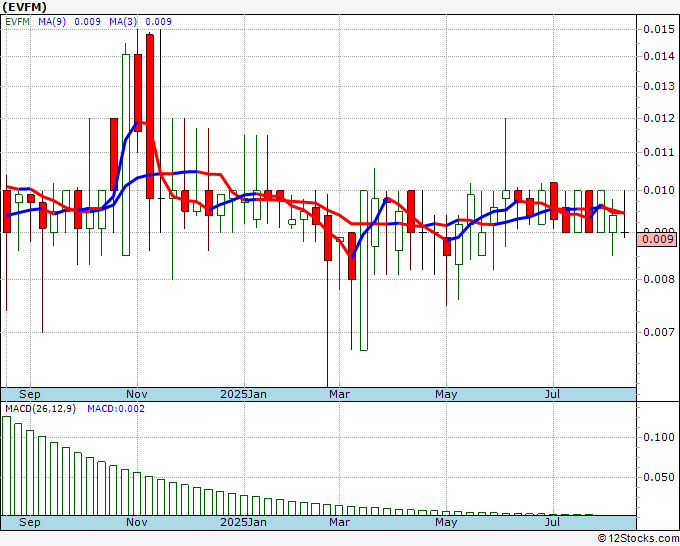Click the 2025Jan label on MACD panel axis
This screenshot has height=546, width=680.
click(243, 522)
